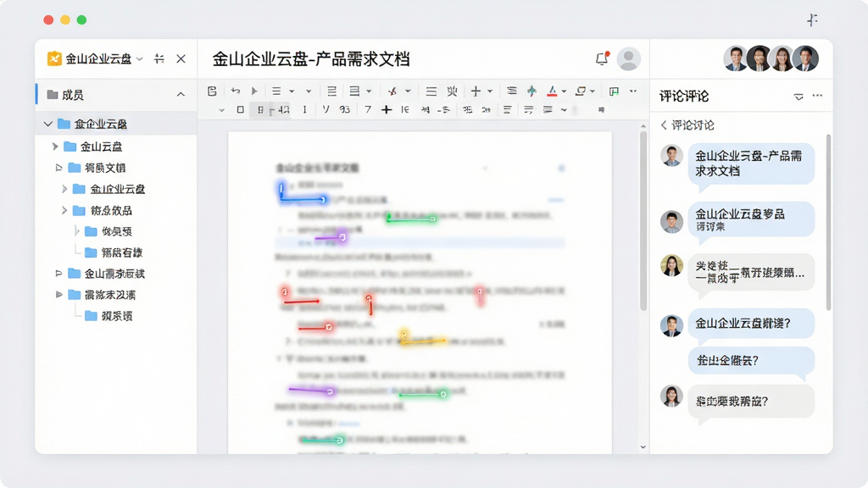Collapse the 成员 section
The height and width of the screenshot is (488, 868).
tap(181, 95)
